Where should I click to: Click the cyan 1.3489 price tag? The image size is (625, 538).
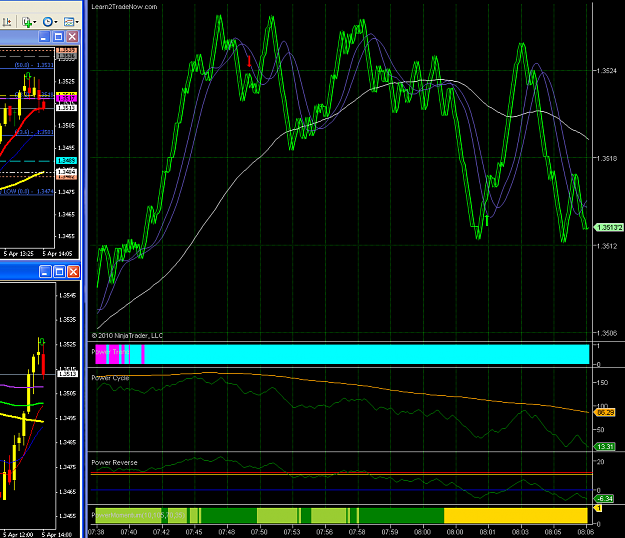67,161
